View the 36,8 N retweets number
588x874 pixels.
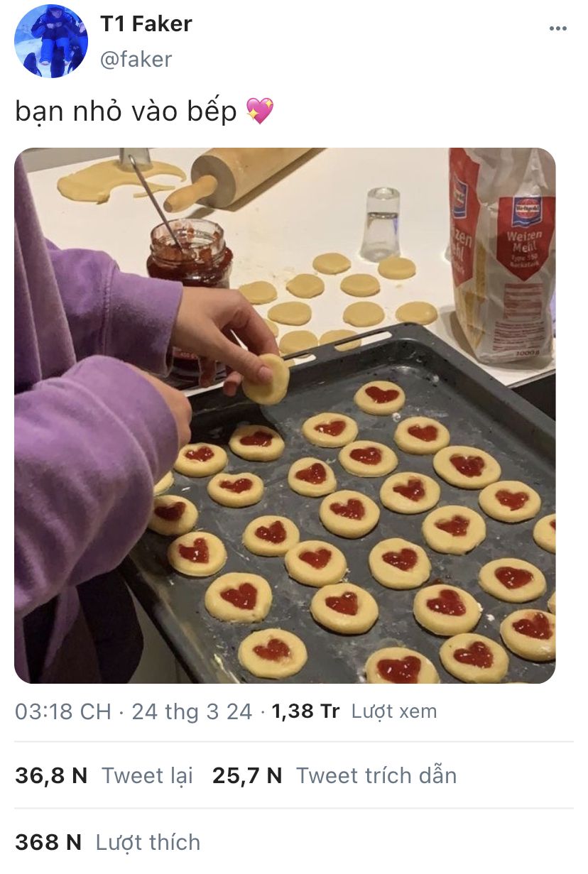(x=51, y=775)
